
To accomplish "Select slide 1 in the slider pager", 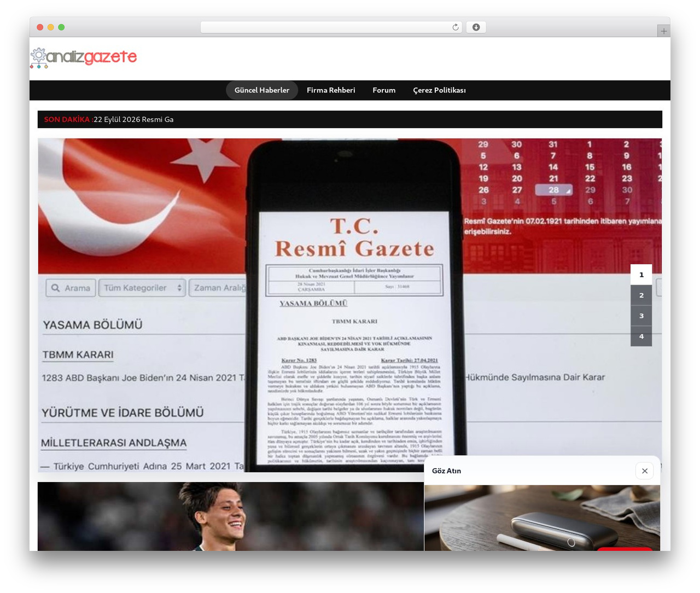I will coord(641,275).
